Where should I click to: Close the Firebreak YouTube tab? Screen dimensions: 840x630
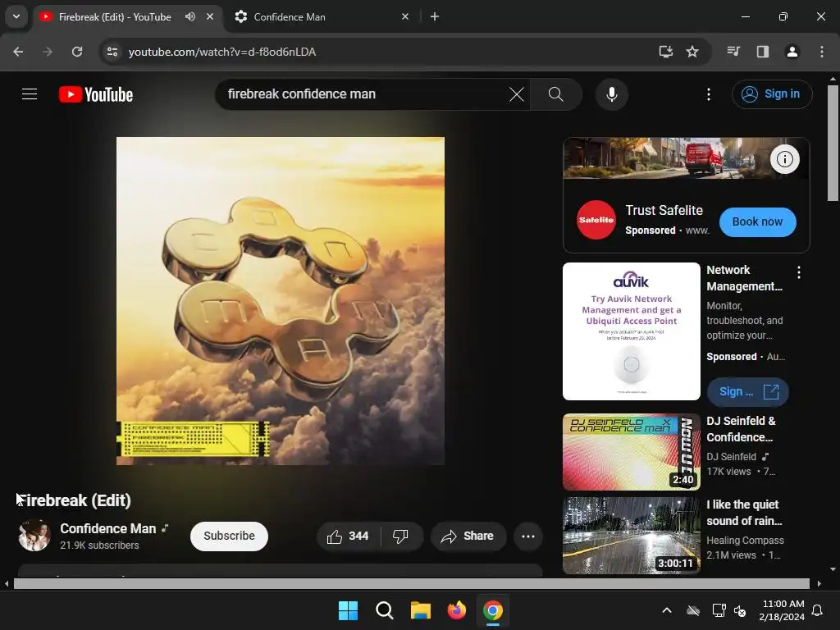pyautogui.click(x=210, y=16)
